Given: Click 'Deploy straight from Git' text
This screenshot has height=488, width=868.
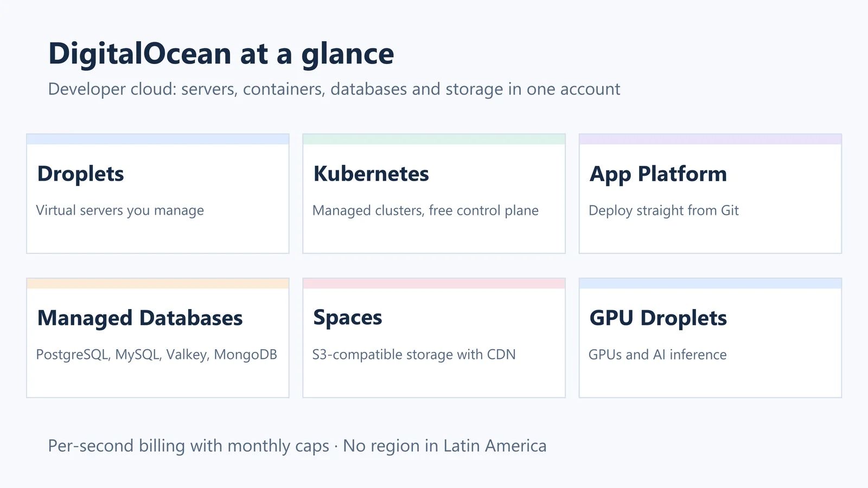Looking at the screenshot, I should click(x=663, y=210).
